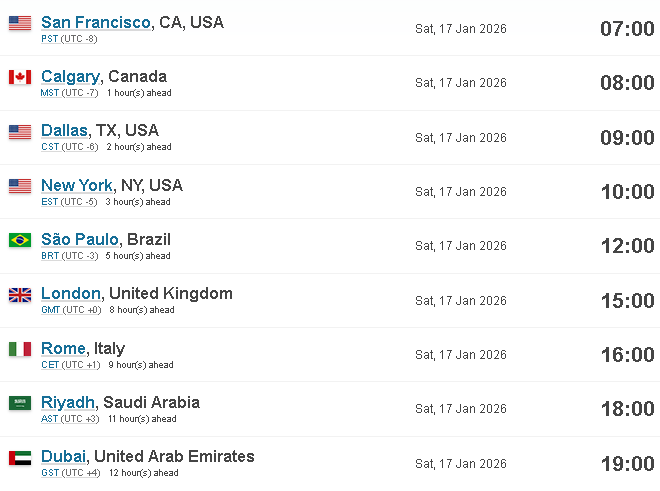Click the USA flag beside San Francisco
Viewport: 660px width, 491px height.
20,23
